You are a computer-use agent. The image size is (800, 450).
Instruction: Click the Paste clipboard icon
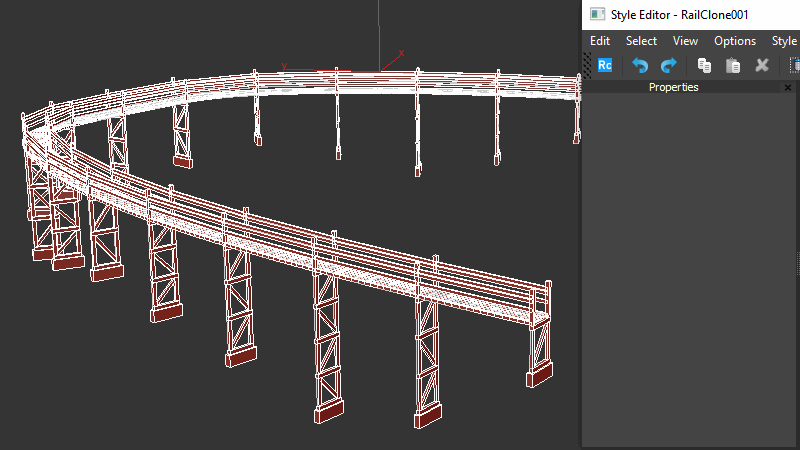(733, 65)
